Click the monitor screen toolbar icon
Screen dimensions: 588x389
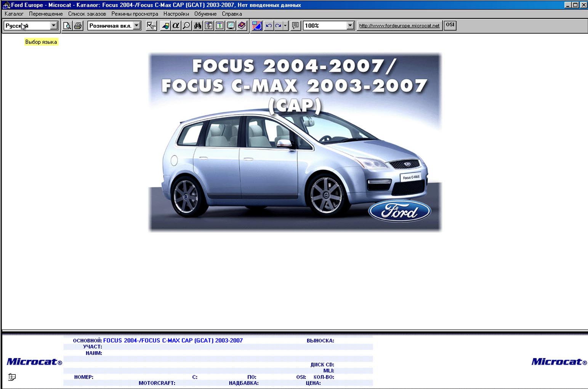tap(231, 26)
